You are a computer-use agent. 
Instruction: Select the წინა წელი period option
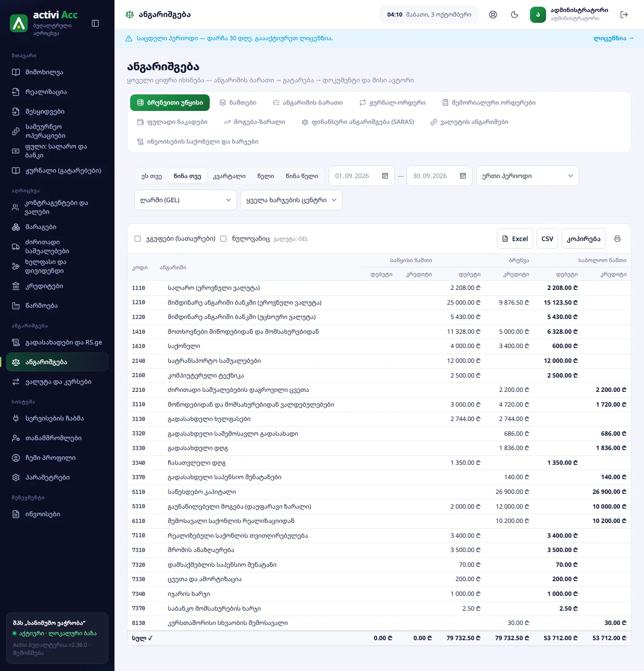tap(302, 176)
